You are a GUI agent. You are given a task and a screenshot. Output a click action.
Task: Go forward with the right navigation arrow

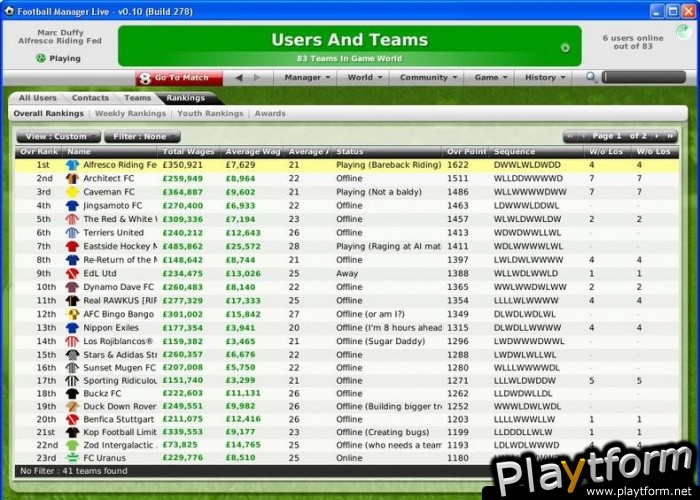pos(257,78)
